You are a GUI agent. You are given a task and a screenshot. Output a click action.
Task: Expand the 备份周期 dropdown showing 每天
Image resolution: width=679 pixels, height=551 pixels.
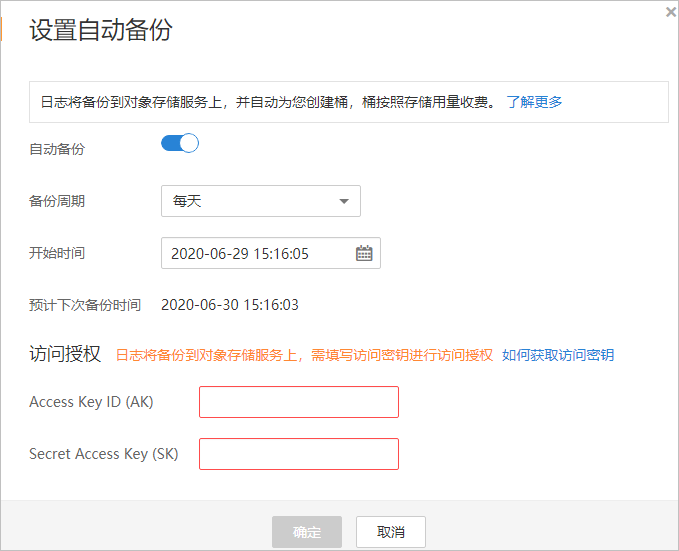(260, 201)
